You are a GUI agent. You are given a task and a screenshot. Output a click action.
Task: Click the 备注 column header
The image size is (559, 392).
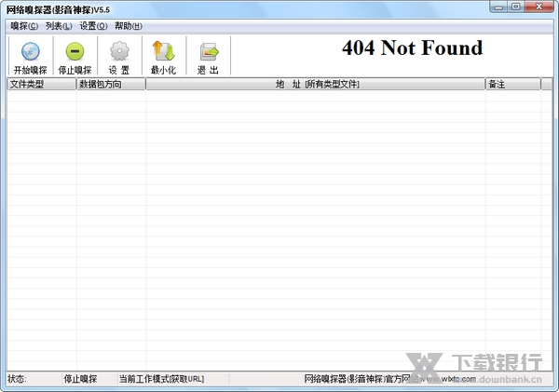pos(511,85)
